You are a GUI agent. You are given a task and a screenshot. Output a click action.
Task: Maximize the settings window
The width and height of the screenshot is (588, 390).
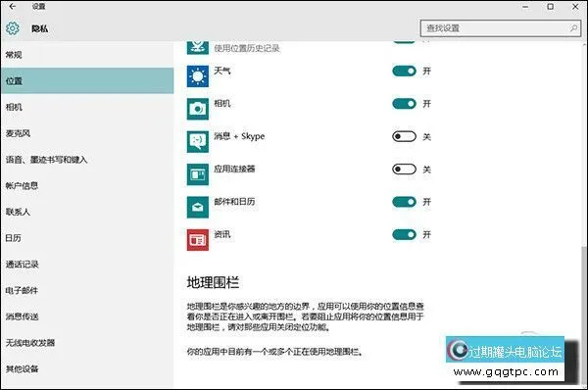[550, 7]
